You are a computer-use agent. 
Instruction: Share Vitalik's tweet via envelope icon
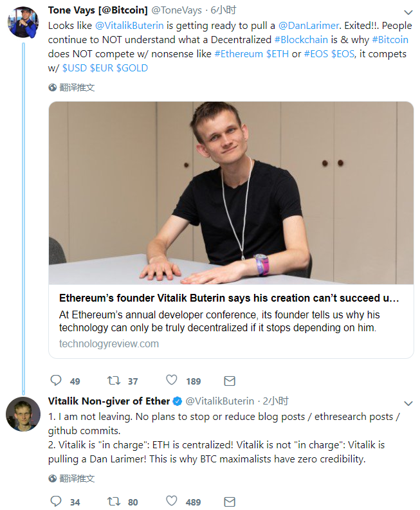(230, 502)
